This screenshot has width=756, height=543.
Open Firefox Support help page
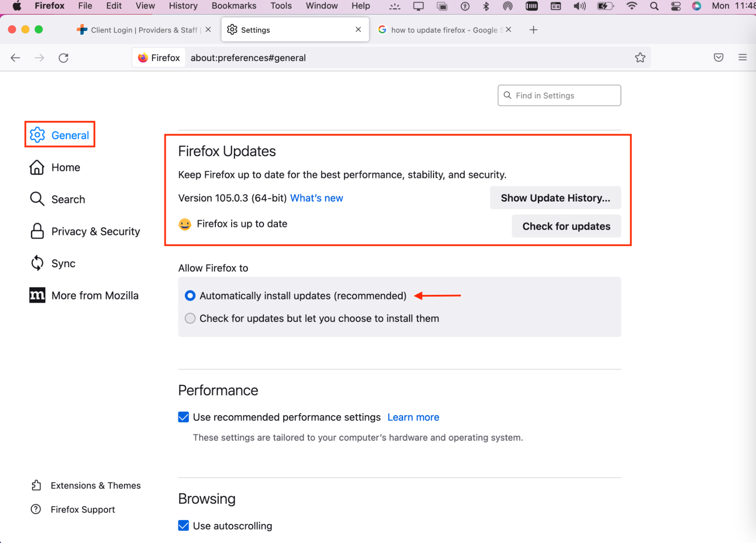pyautogui.click(x=82, y=509)
